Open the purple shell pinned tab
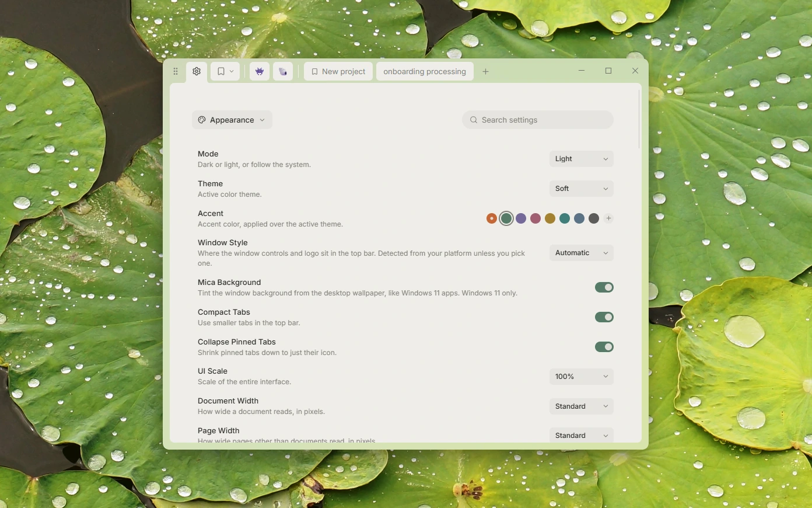812x508 pixels. (x=283, y=71)
